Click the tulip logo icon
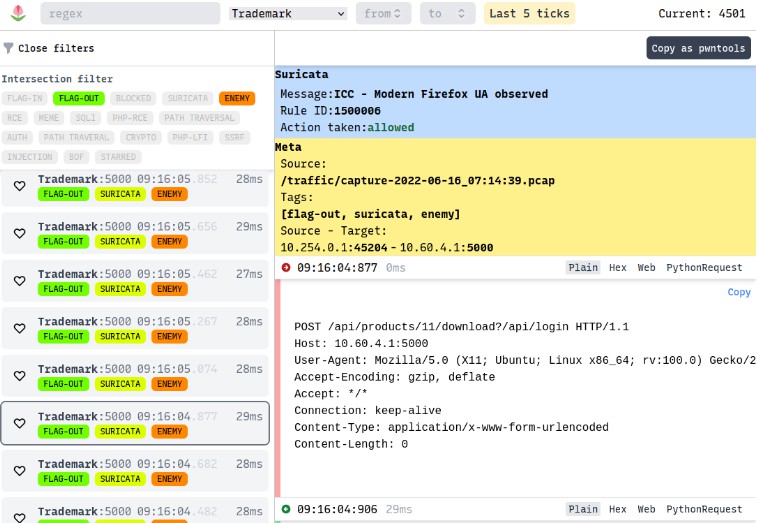 [17, 13]
